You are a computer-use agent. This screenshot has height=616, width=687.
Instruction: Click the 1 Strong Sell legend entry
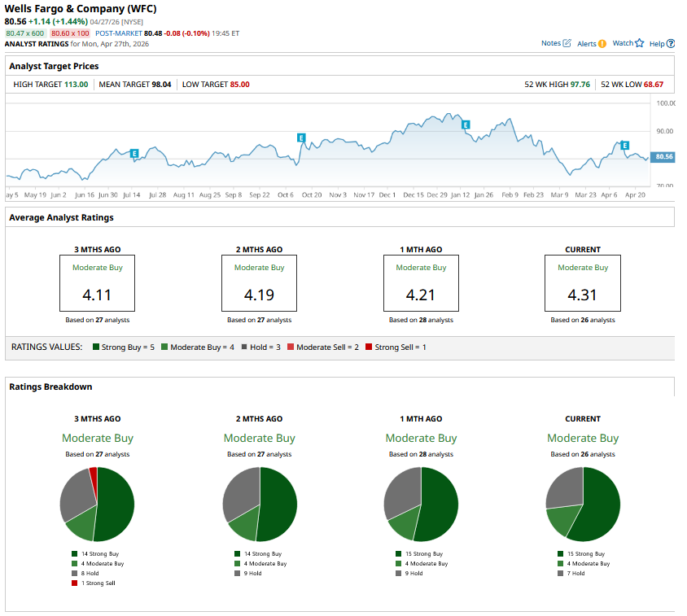[x=98, y=583]
